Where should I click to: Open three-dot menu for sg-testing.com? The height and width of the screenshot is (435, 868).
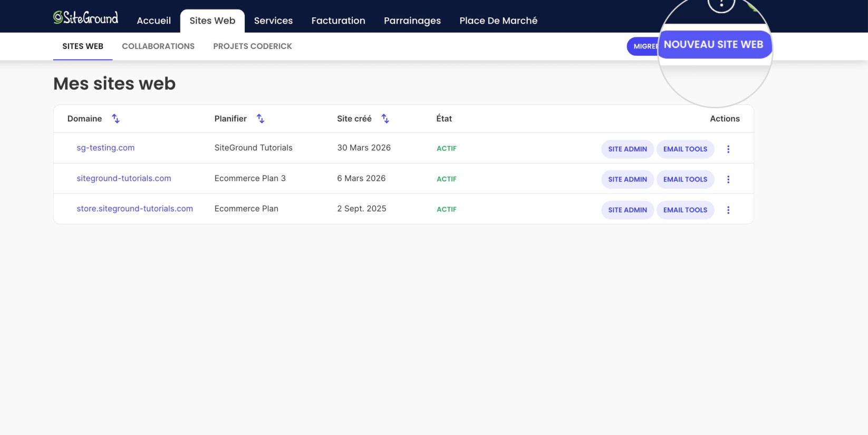(x=728, y=149)
